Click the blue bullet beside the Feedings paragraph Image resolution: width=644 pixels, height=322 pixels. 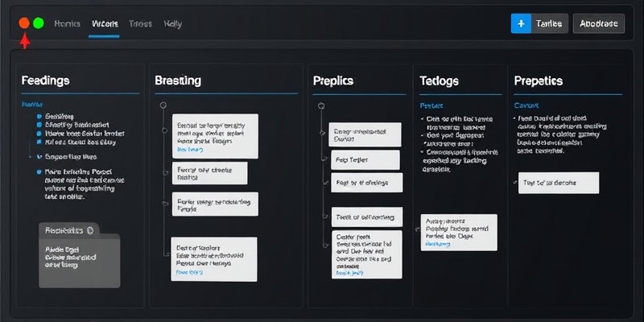click(x=39, y=171)
